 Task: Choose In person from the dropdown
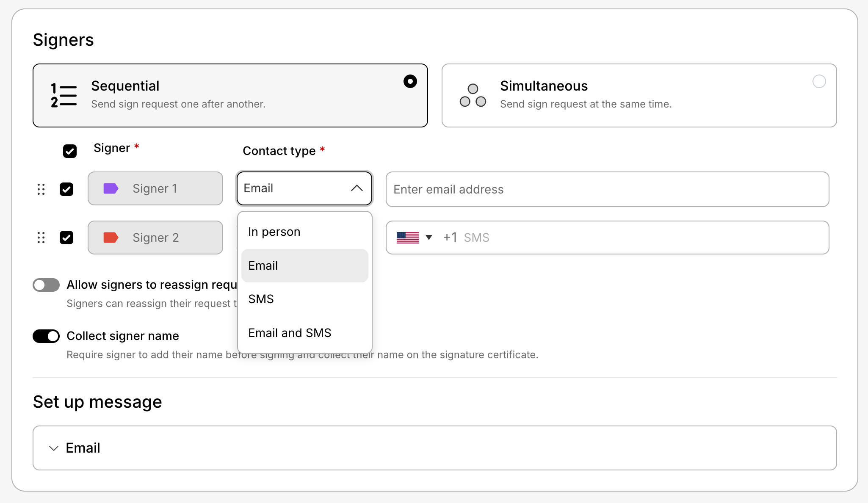pos(274,232)
